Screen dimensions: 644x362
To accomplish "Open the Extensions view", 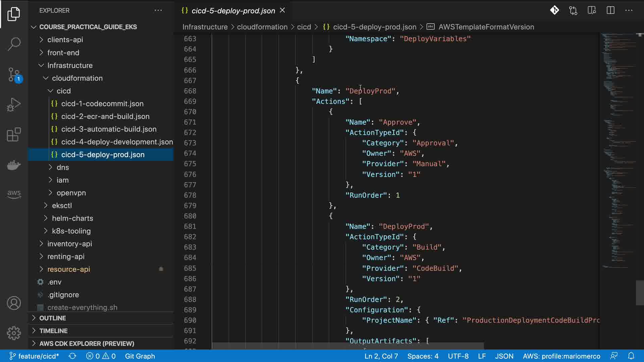I will [x=14, y=135].
